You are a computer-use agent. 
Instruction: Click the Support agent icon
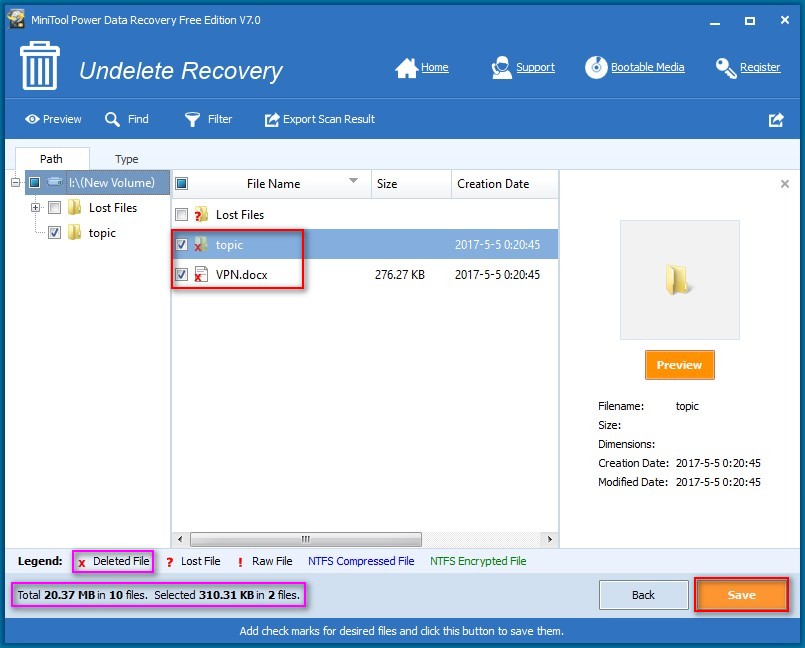[x=501, y=68]
